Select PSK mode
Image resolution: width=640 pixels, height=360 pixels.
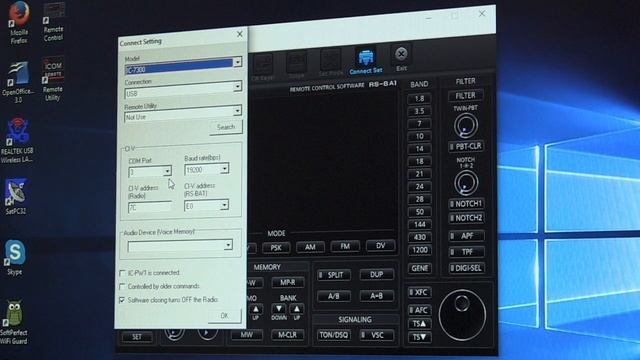pyautogui.click(x=276, y=247)
